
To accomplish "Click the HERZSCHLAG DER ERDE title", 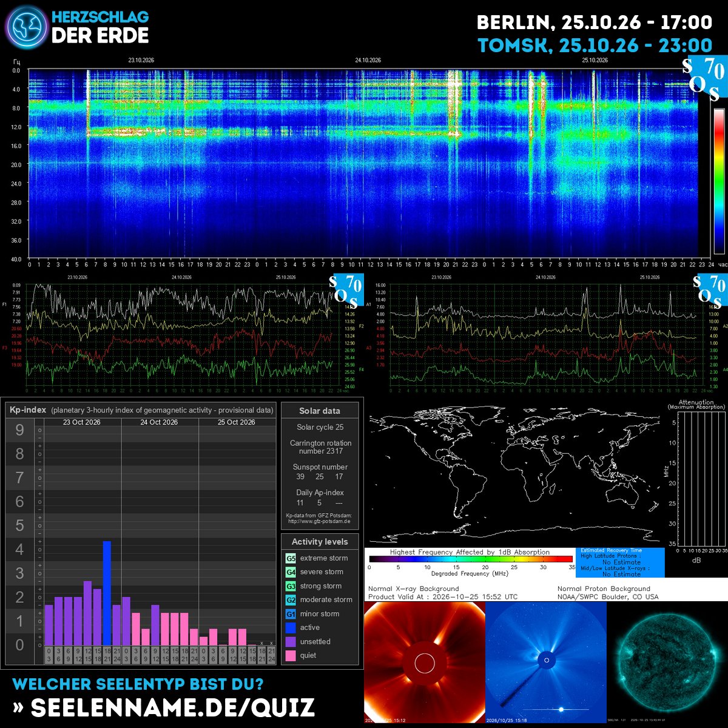I will (100, 27).
